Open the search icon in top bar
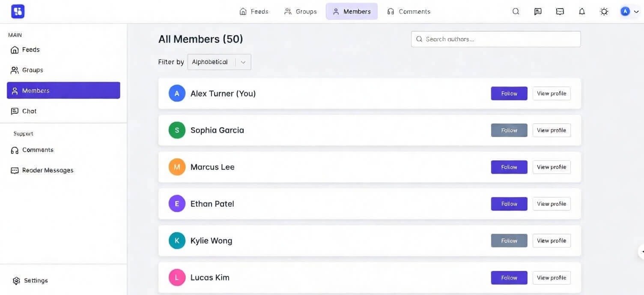This screenshot has width=644, height=295. 516,12
